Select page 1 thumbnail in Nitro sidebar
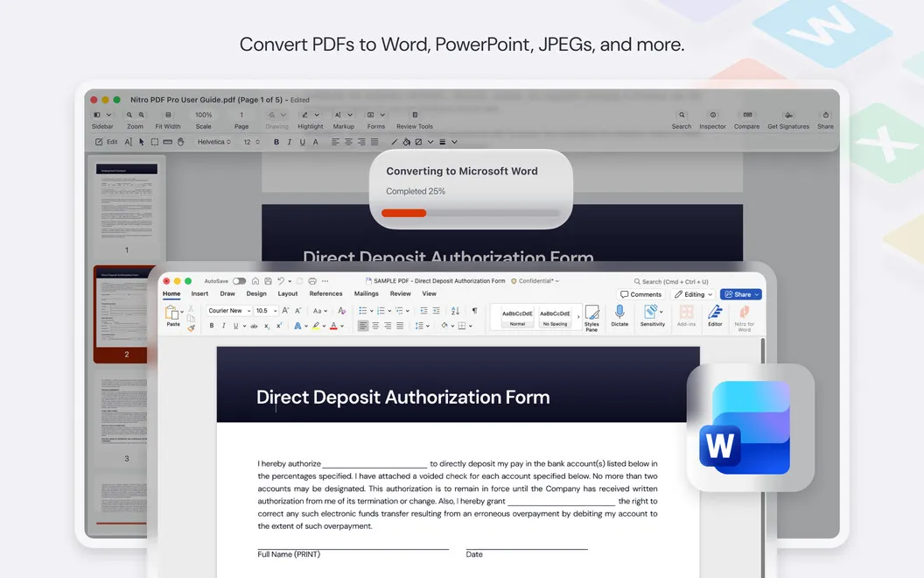 click(x=127, y=201)
